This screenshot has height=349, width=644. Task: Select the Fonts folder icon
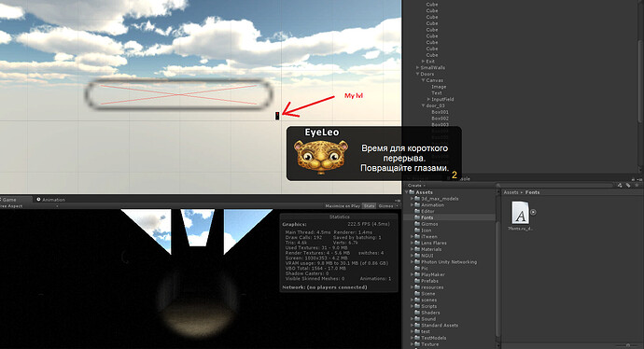tap(417, 217)
